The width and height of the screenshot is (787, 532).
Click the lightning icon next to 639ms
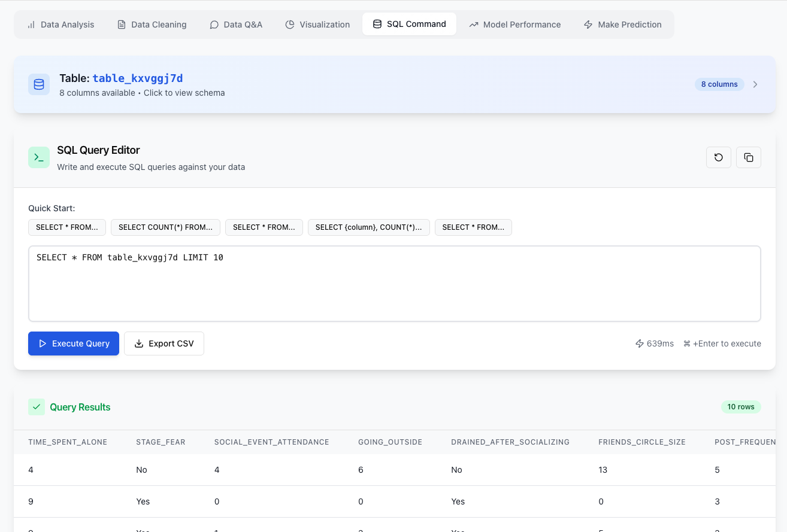(x=640, y=343)
